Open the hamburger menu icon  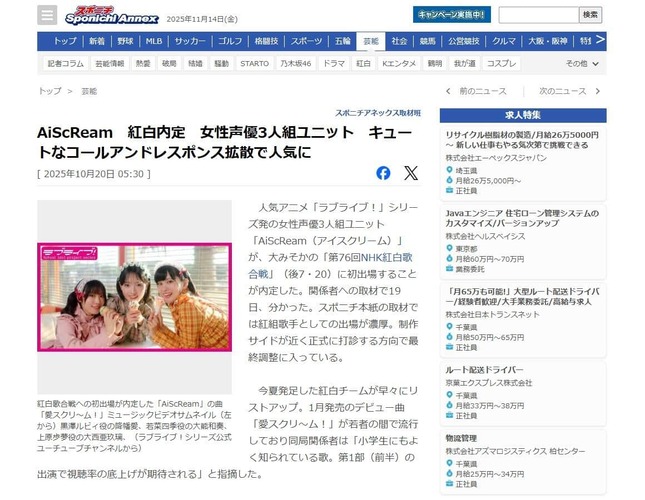click(47, 15)
